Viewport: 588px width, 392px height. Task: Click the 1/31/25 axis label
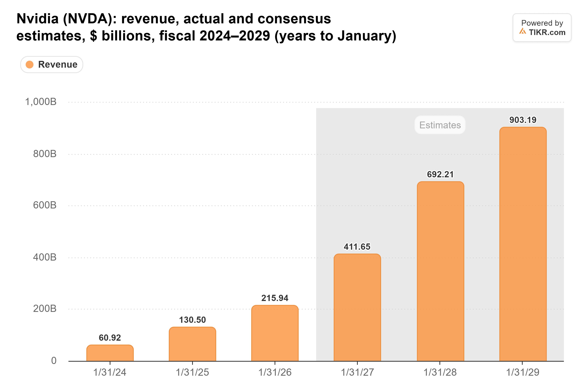click(192, 373)
